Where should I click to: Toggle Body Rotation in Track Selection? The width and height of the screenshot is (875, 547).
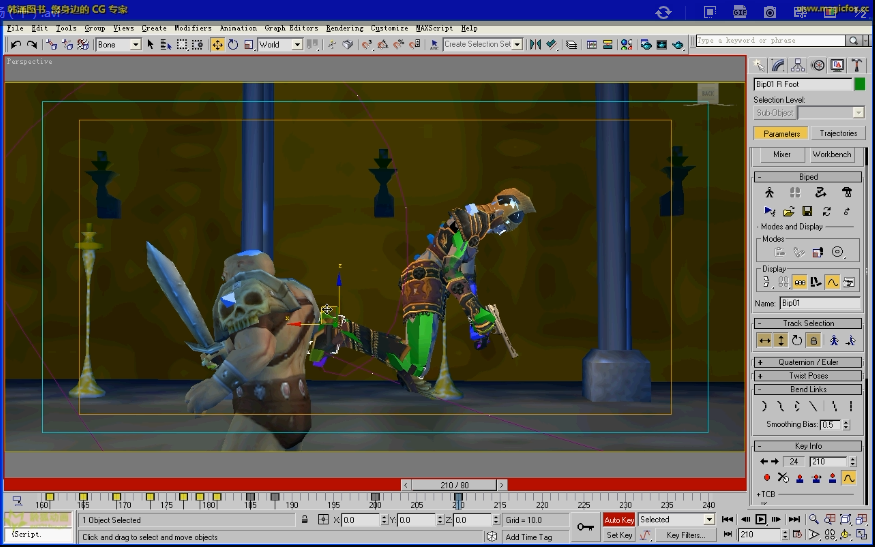tap(797, 340)
